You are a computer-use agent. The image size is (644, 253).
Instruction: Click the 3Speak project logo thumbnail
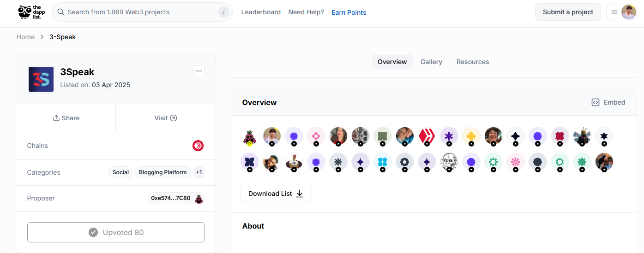(x=41, y=79)
